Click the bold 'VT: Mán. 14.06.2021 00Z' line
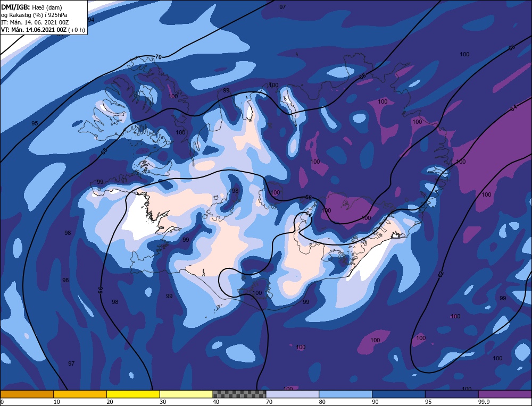Screen dimensions: 532x406 click(34, 30)
